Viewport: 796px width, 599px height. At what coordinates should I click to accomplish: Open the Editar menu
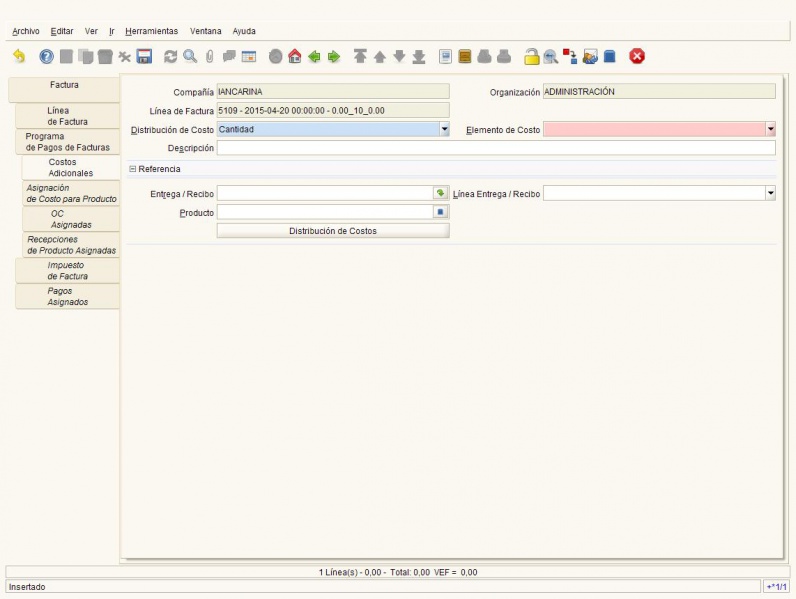point(62,31)
